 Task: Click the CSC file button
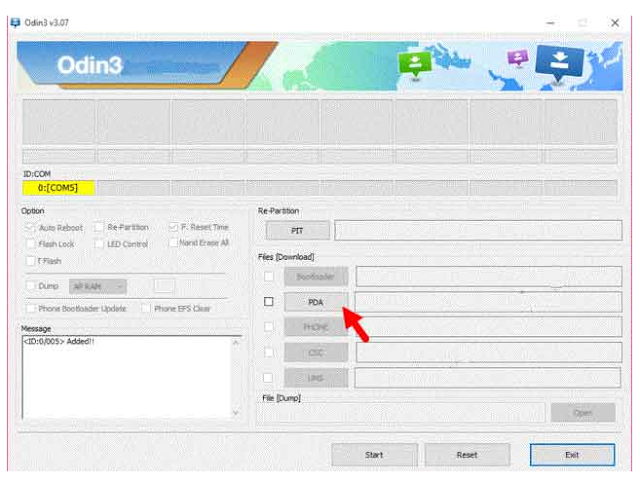point(316,352)
